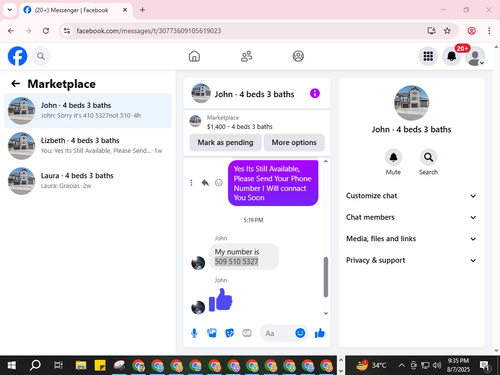The height and width of the screenshot is (375, 500).
Task: Click the Facebook logo
Action: [x=17, y=56]
